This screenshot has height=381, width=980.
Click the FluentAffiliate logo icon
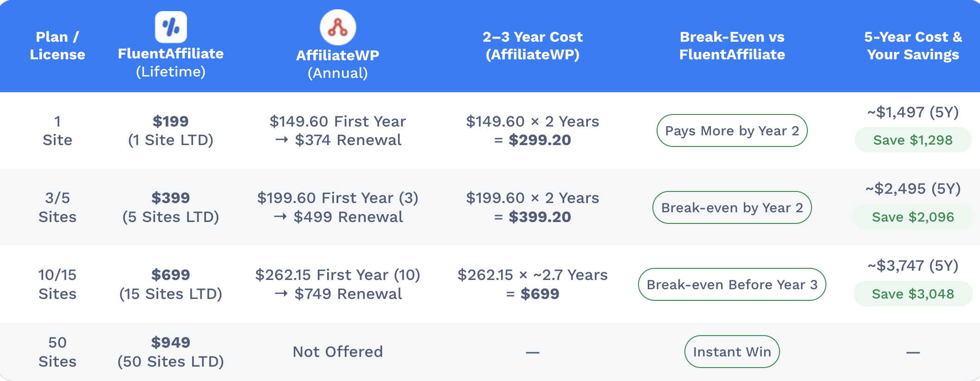[171, 27]
